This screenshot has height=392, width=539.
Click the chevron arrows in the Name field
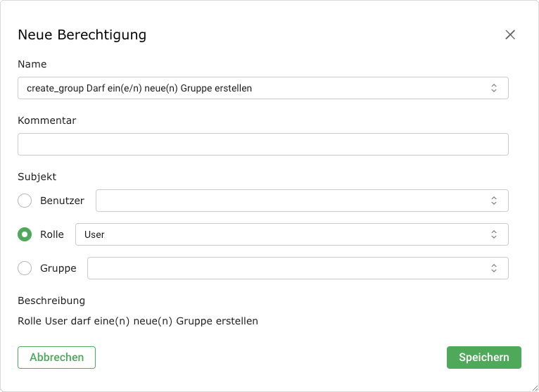click(494, 88)
